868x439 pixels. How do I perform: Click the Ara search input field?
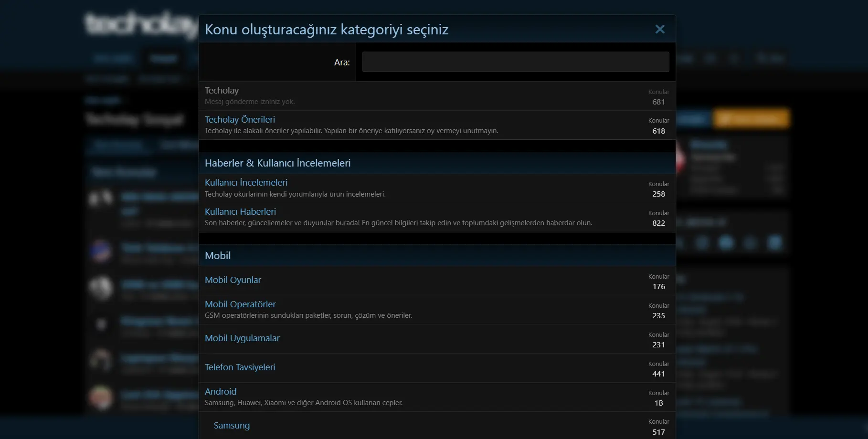click(515, 62)
